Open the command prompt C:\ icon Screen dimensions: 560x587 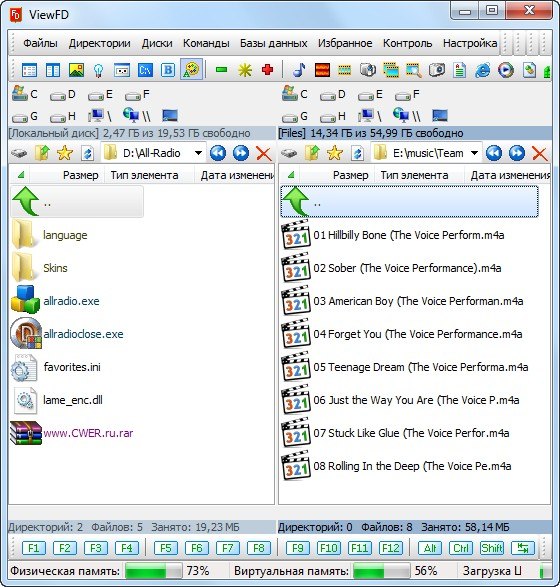(x=145, y=70)
